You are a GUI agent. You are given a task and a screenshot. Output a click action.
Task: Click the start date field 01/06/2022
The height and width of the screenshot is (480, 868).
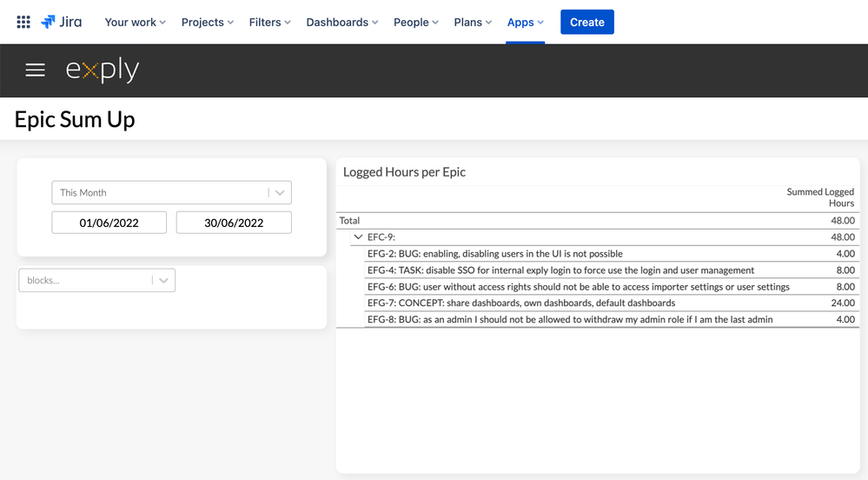coord(109,223)
